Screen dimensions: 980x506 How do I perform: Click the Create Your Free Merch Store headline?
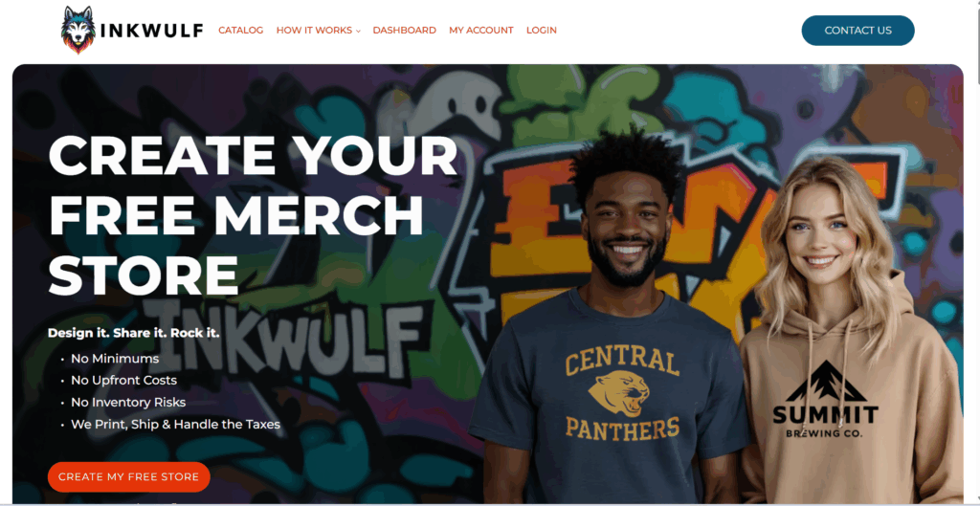click(253, 214)
